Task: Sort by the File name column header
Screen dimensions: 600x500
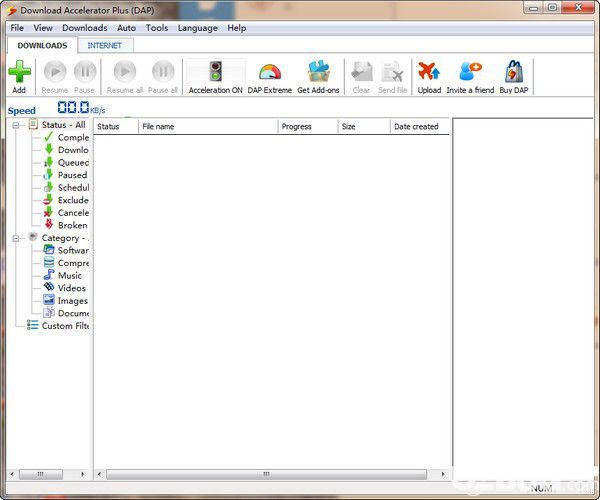Action: 208,127
